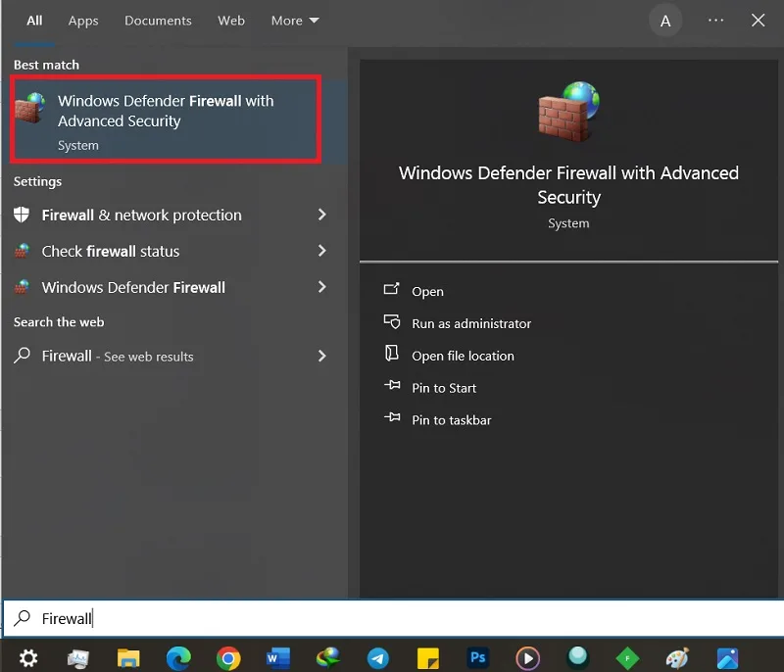Screen dimensions: 784x672
Task: Open Telegram from taskbar
Action: pyautogui.click(x=378, y=658)
